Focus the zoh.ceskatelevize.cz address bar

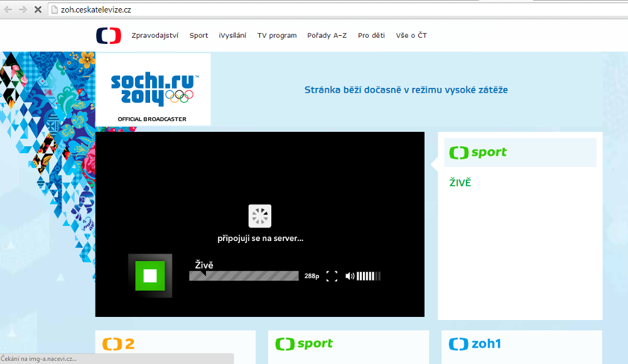pyautogui.click(x=337, y=9)
